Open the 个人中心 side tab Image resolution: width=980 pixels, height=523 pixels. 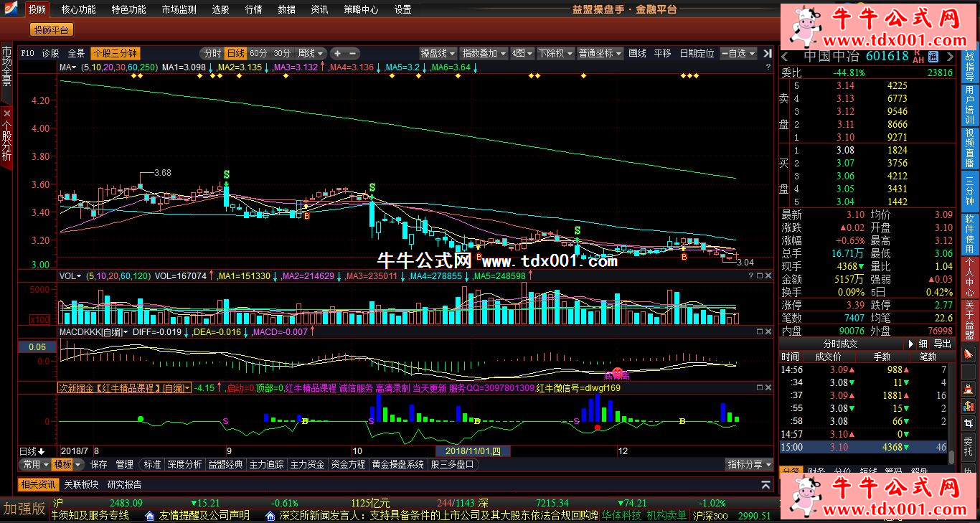(x=970, y=276)
